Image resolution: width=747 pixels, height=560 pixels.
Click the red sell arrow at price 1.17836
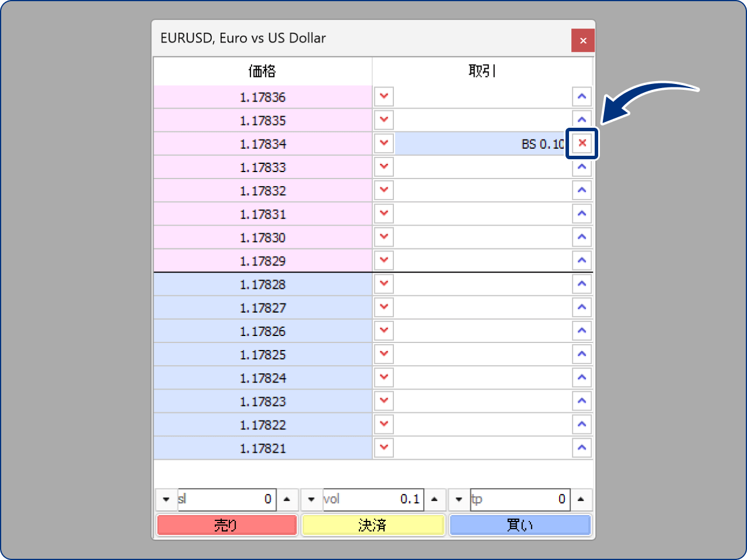(383, 96)
